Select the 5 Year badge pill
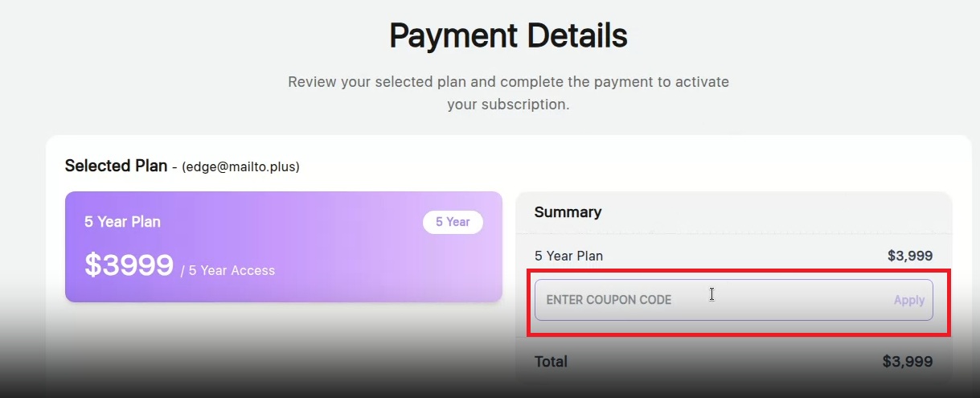980x398 pixels. 453,222
